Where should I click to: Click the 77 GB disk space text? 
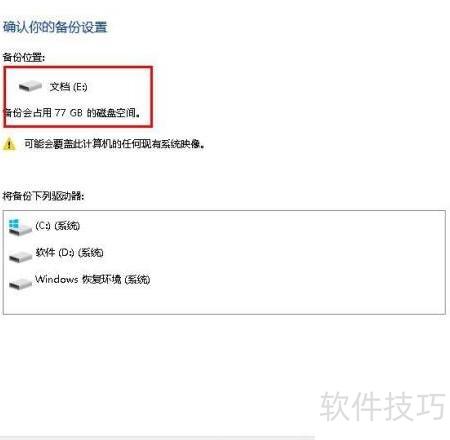click(68, 113)
